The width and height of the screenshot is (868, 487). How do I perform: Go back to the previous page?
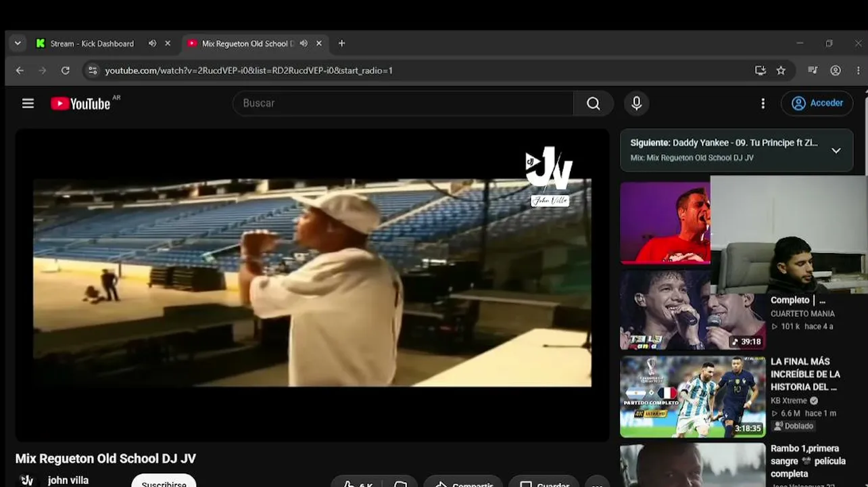20,70
